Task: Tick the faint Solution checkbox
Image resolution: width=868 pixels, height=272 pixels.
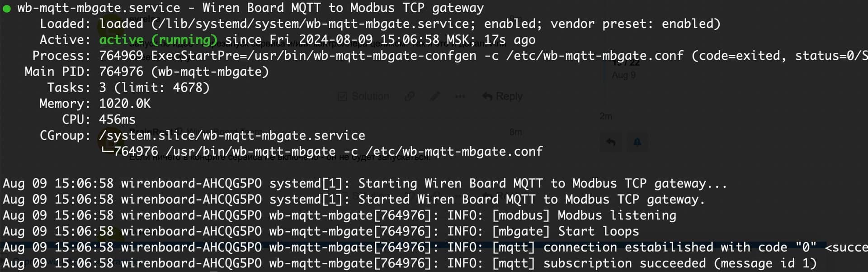Action: point(343,96)
